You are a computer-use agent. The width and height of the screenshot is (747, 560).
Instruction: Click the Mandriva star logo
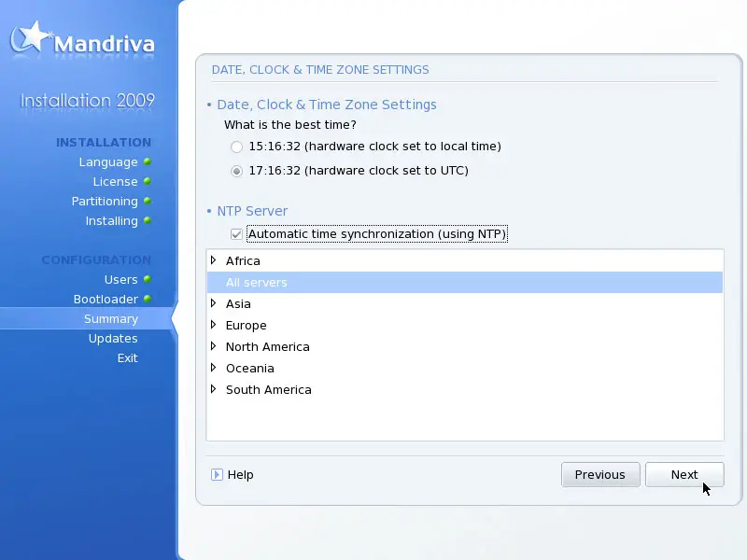(x=30, y=37)
